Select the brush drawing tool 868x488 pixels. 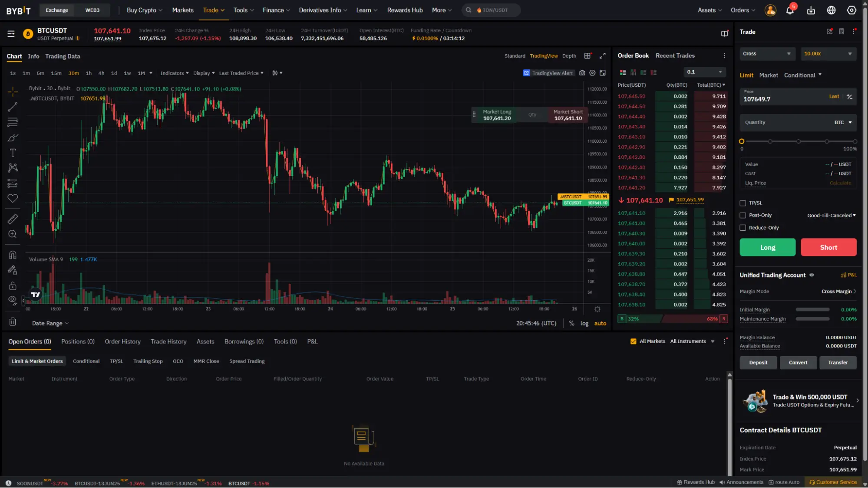(13, 138)
